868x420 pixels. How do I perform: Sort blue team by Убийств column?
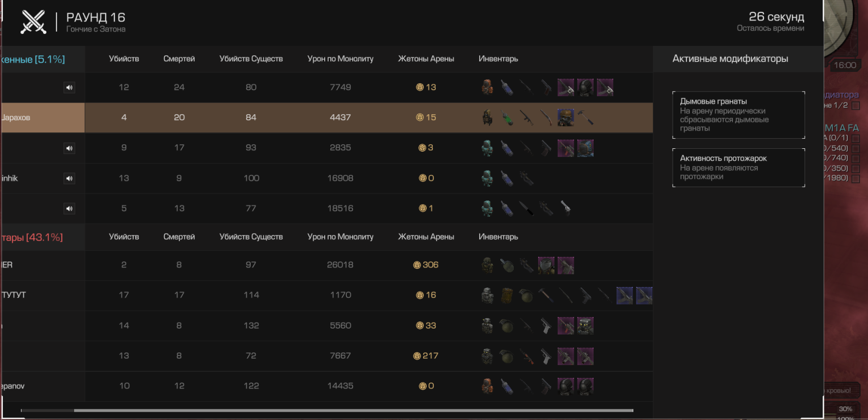pos(124,59)
